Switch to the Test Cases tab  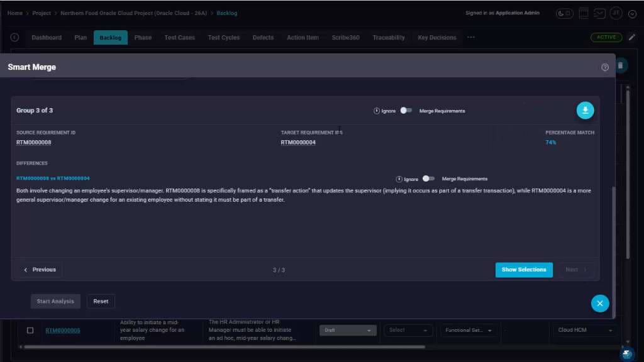pos(179,37)
